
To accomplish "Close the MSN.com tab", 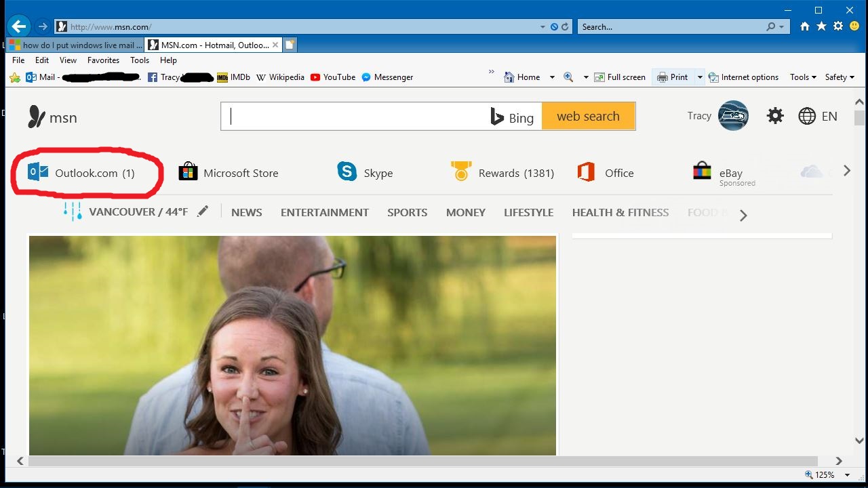I will pos(275,45).
